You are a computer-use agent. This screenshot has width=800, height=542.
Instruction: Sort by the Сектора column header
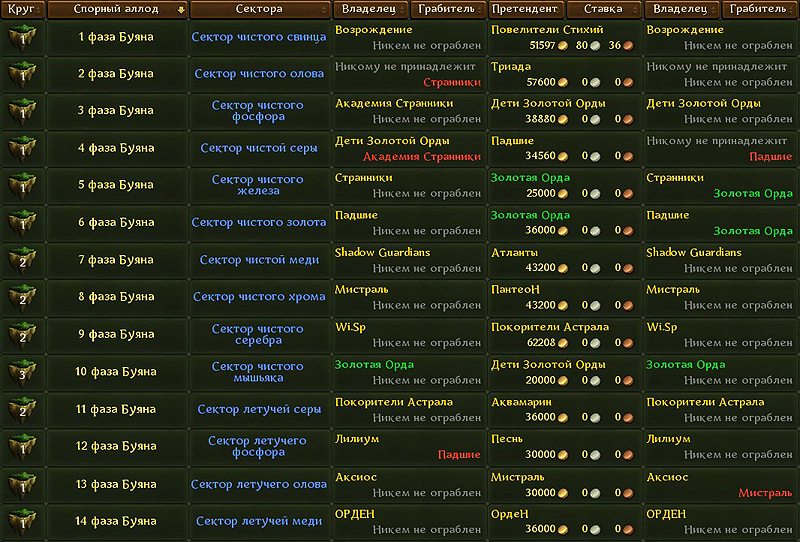tap(259, 10)
